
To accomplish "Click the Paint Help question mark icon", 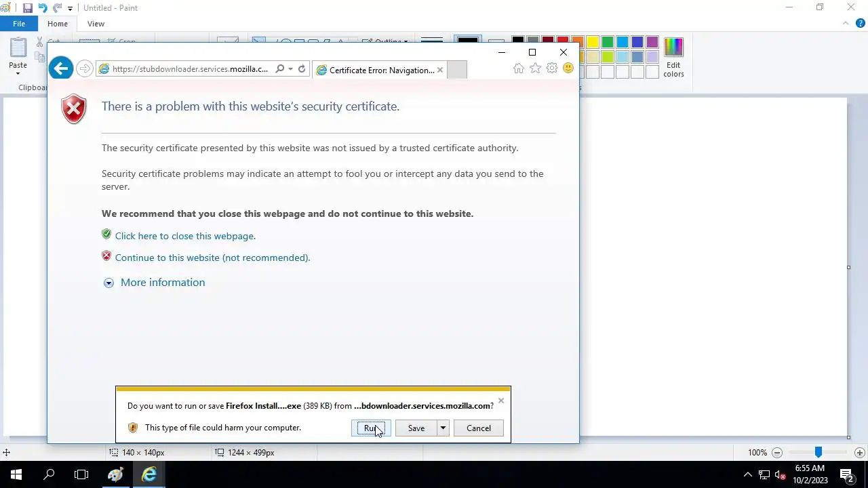I will pos(860,24).
